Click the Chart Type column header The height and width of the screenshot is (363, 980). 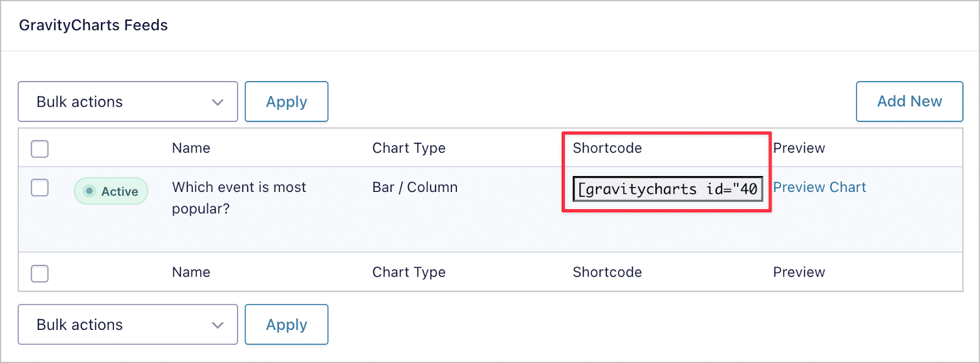click(409, 148)
